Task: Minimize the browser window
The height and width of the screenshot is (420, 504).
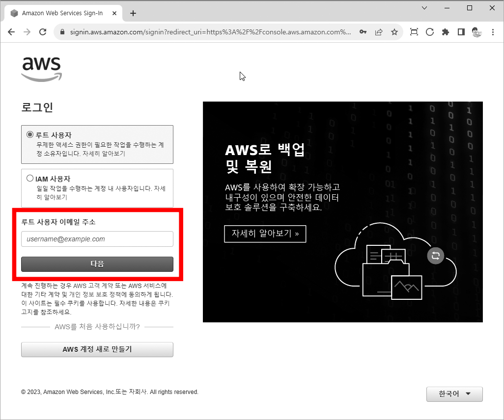Action: click(447, 8)
